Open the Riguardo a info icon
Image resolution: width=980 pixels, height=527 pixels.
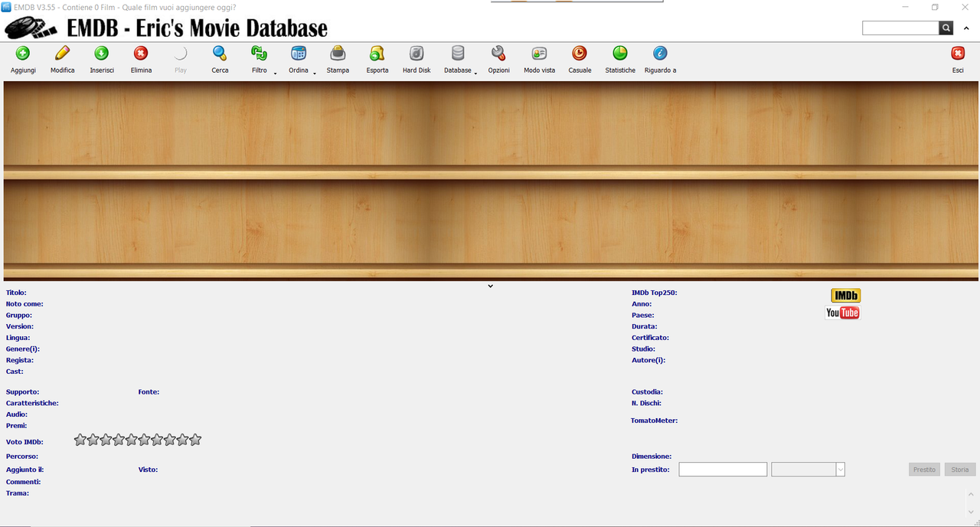pyautogui.click(x=660, y=54)
